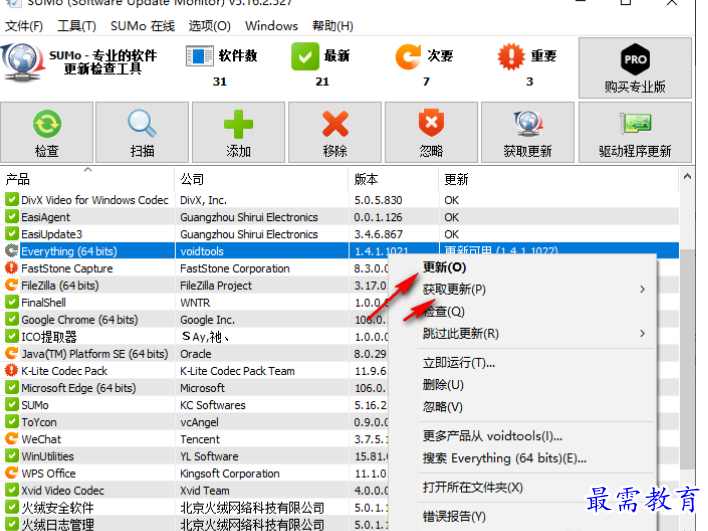Choose 更多产品从 voidtools(I)... menu entry
Screen dimensions: 708x531
522,436
